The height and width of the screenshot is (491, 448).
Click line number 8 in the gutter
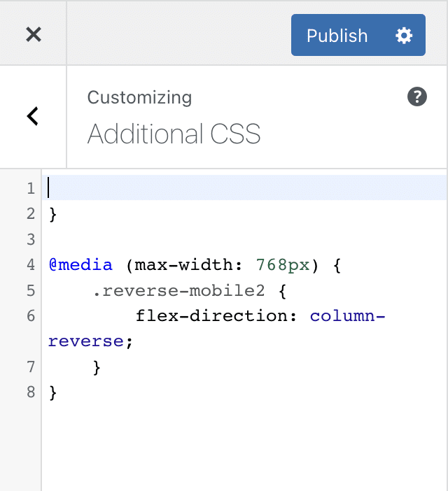coord(31,392)
